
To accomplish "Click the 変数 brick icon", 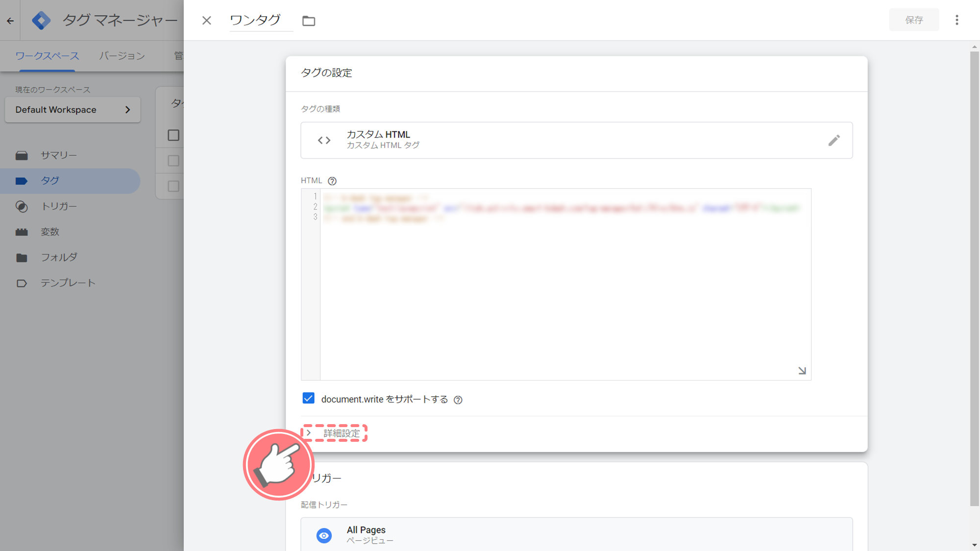I will point(22,232).
